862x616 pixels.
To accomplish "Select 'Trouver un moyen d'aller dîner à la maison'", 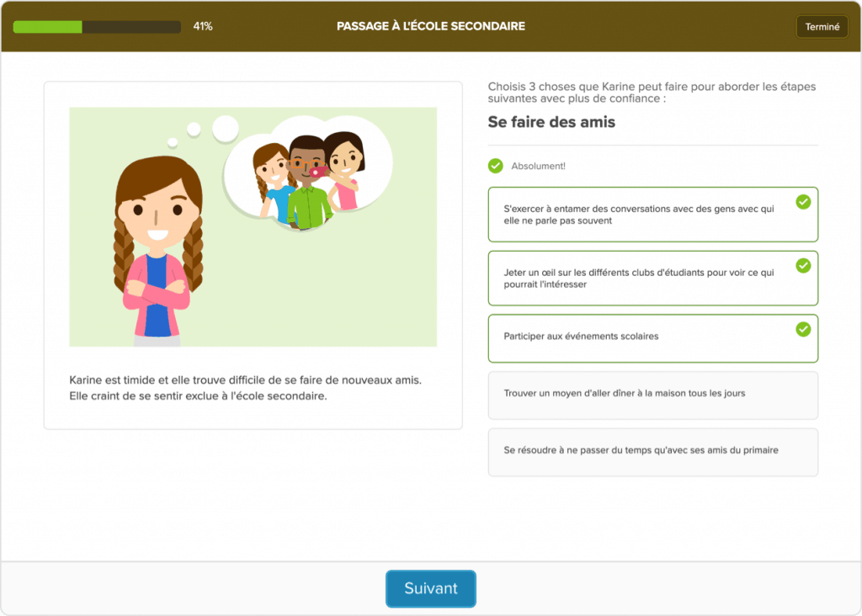I will (x=653, y=396).
